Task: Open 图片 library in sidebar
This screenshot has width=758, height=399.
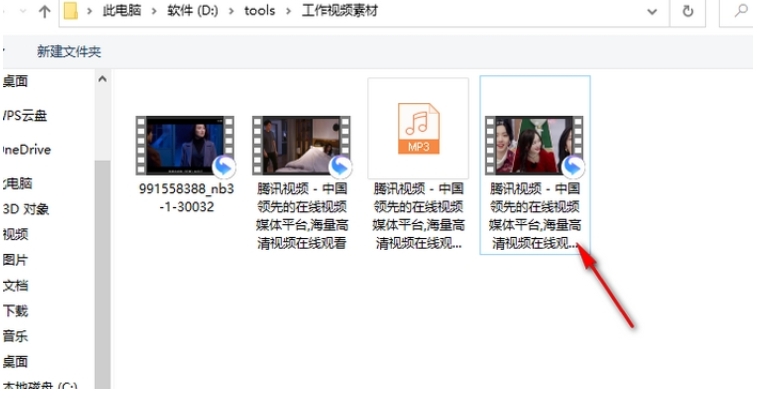Action: coord(15,260)
